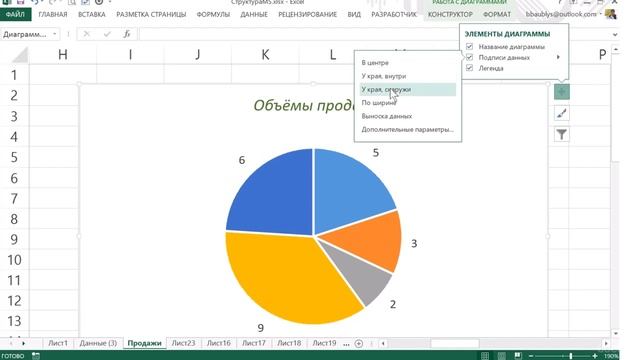Expand the Подписи данных submenu arrow

[x=558, y=57]
